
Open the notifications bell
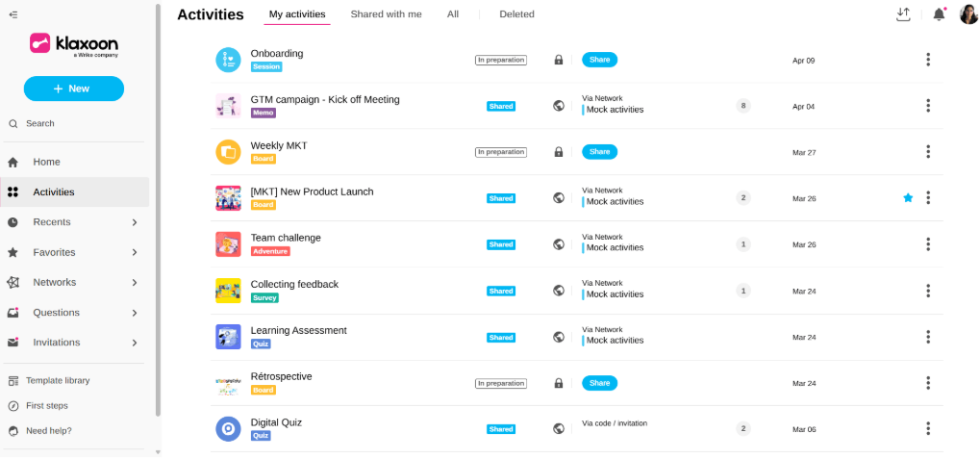[939, 14]
